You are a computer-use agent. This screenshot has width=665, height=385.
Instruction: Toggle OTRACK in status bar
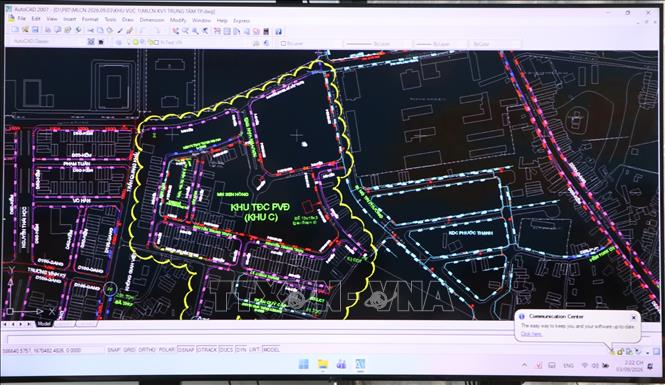(x=207, y=349)
